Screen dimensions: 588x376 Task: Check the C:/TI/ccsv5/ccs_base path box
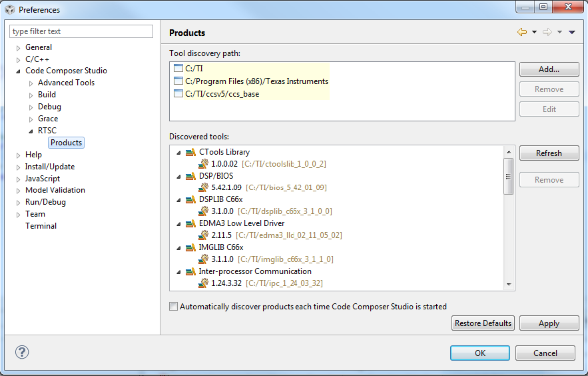click(178, 93)
